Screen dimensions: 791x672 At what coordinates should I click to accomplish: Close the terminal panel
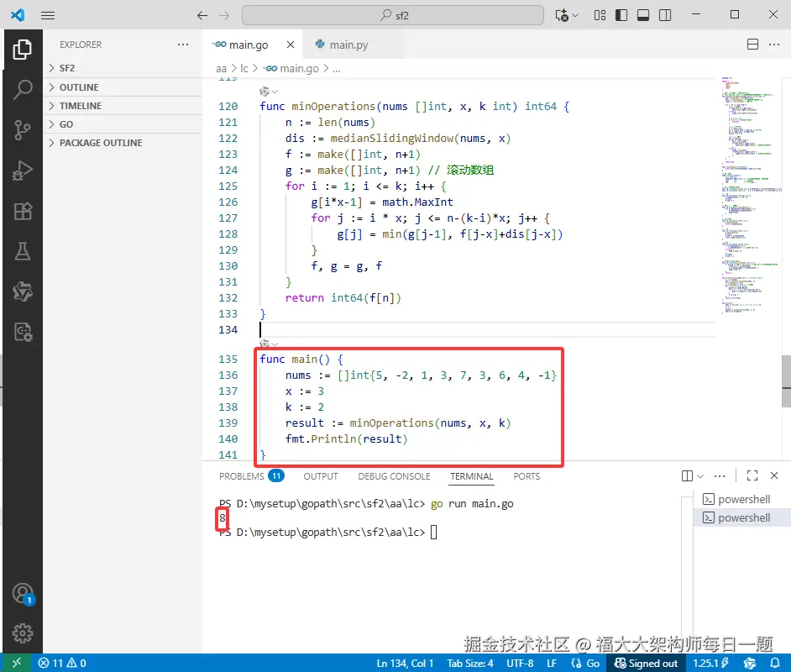click(x=774, y=475)
